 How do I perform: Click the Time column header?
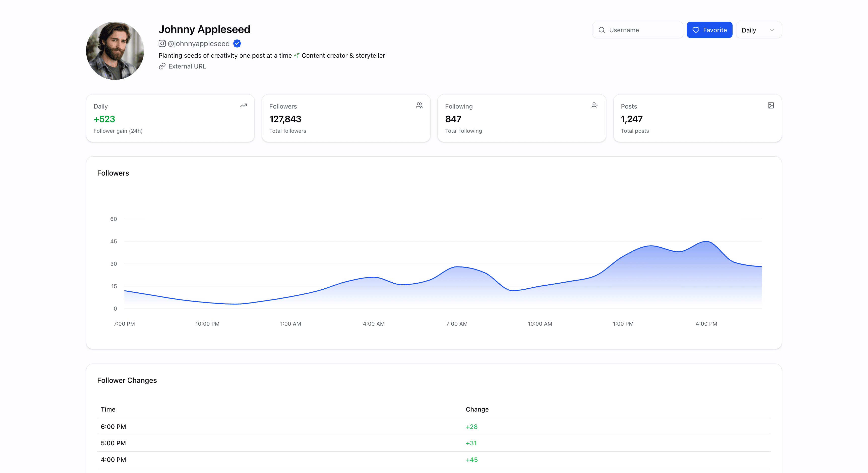point(108,409)
